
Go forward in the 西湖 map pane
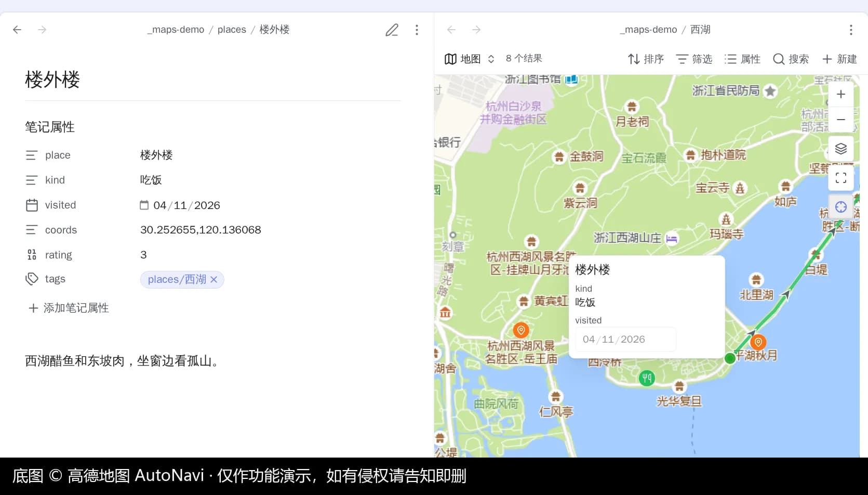click(x=476, y=30)
